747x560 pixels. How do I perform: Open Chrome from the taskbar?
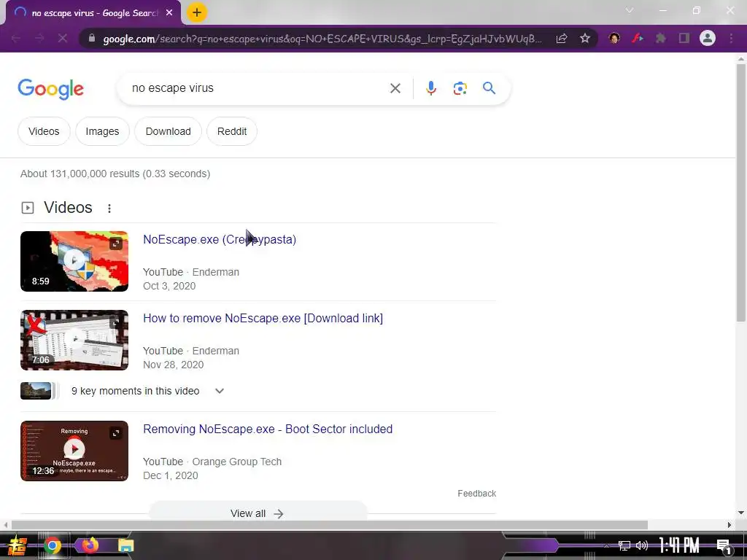53,545
